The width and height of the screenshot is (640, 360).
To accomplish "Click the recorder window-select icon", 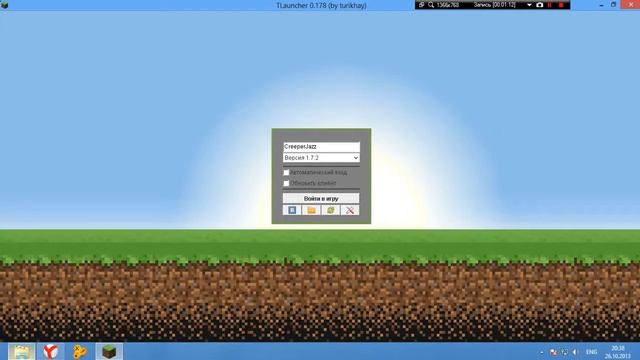I will (x=422, y=5).
